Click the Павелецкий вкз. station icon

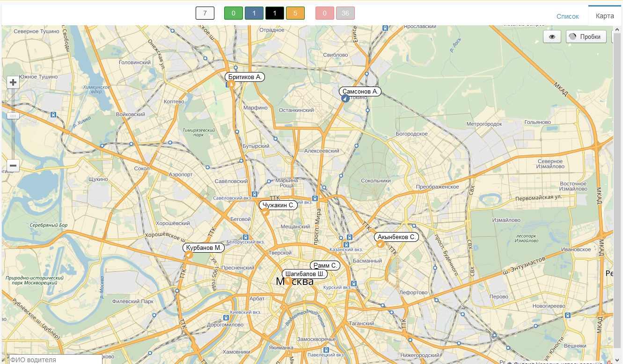click(x=326, y=349)
